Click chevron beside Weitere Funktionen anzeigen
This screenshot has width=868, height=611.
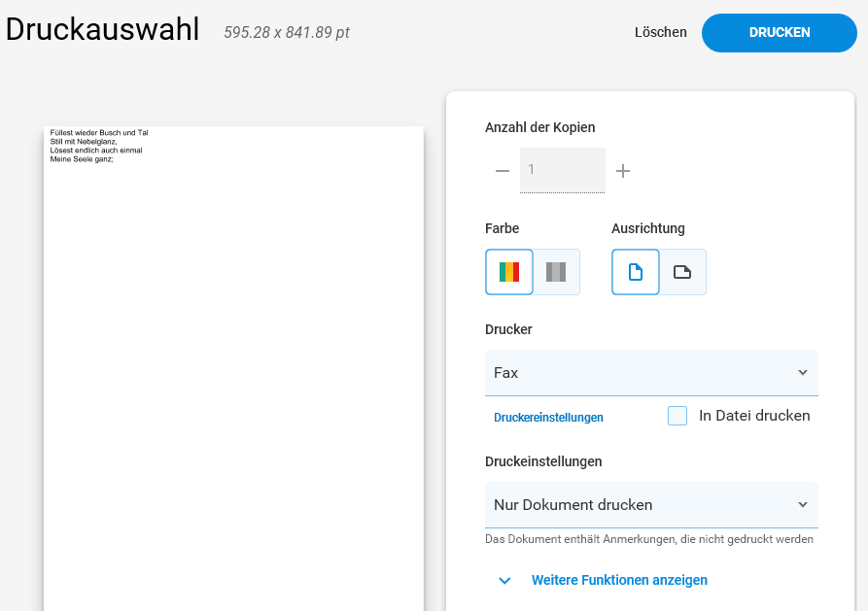pos(504,581)
